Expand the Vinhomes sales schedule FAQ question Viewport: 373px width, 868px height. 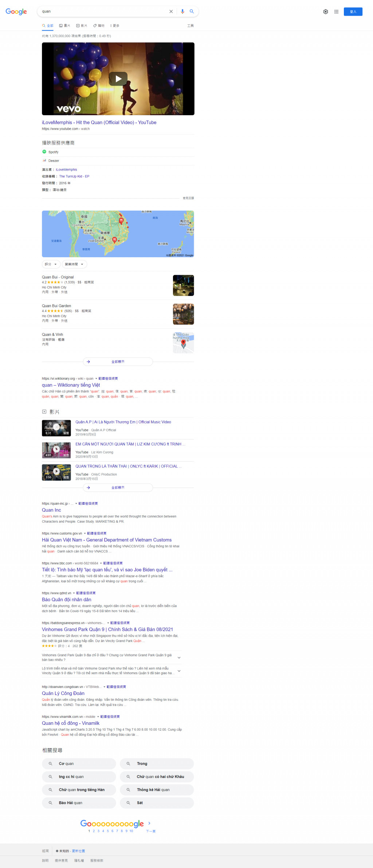pos(112,671)
